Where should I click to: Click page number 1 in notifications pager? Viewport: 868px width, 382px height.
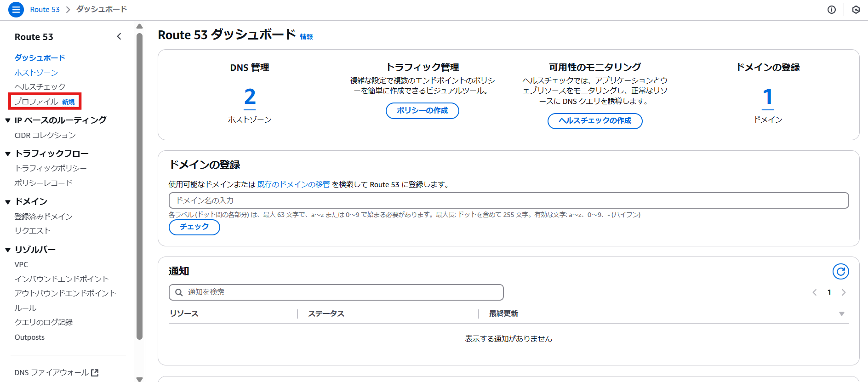coord(829,292)
